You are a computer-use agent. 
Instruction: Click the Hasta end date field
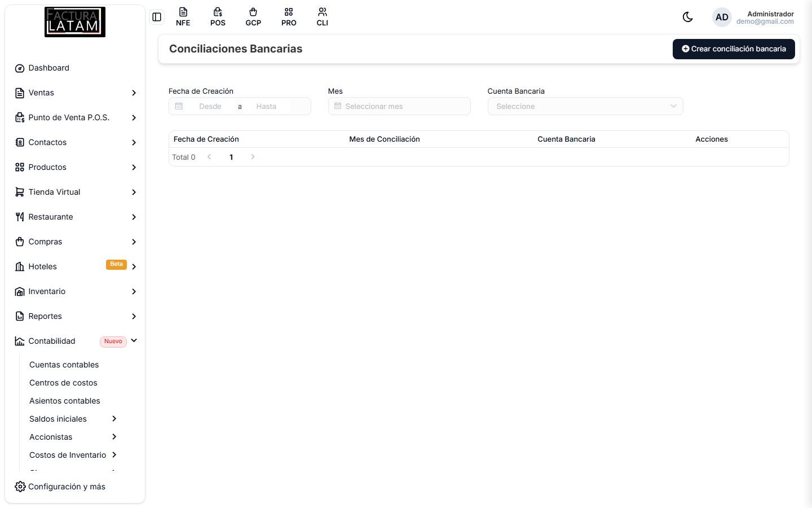click(x=266, y=106)
